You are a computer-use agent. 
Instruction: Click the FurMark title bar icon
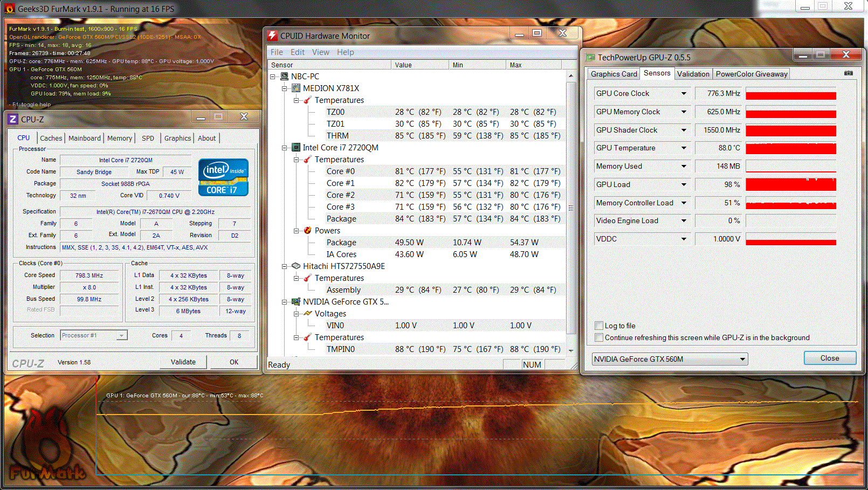[x=9, y=8]
